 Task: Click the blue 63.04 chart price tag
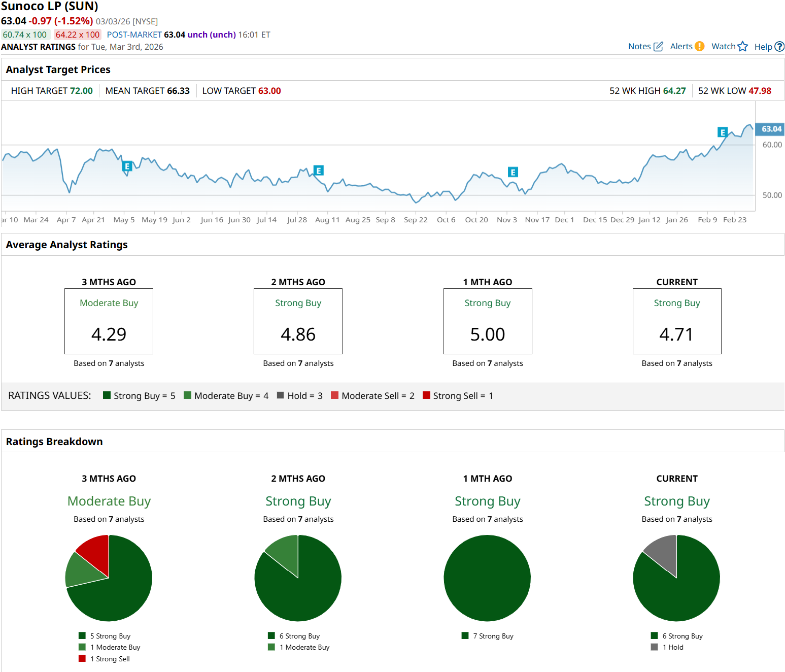(x=770, y=129)
